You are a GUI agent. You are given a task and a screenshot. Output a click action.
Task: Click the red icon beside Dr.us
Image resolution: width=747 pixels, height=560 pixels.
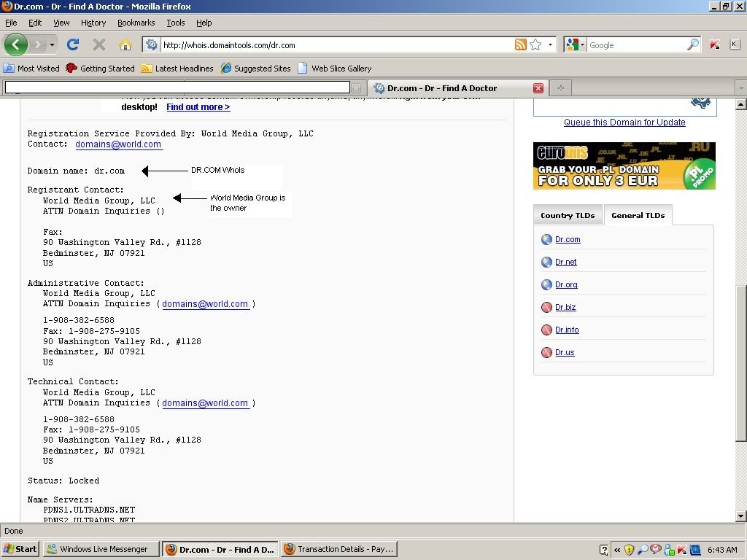click(x=547, y=352)
